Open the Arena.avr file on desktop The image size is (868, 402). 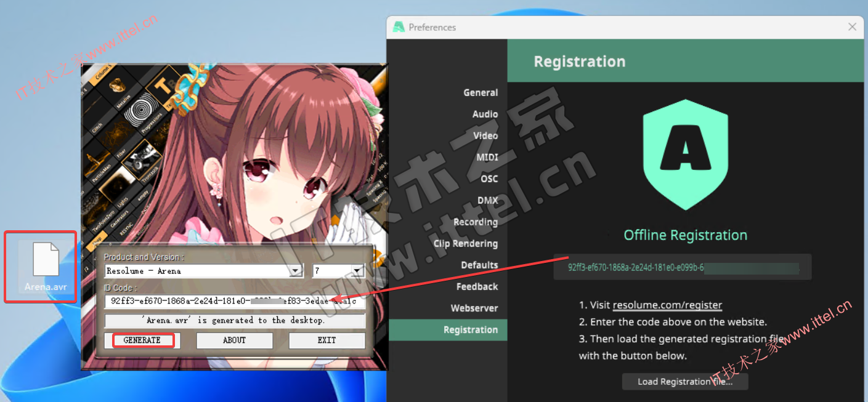click(x=46, y=265)
